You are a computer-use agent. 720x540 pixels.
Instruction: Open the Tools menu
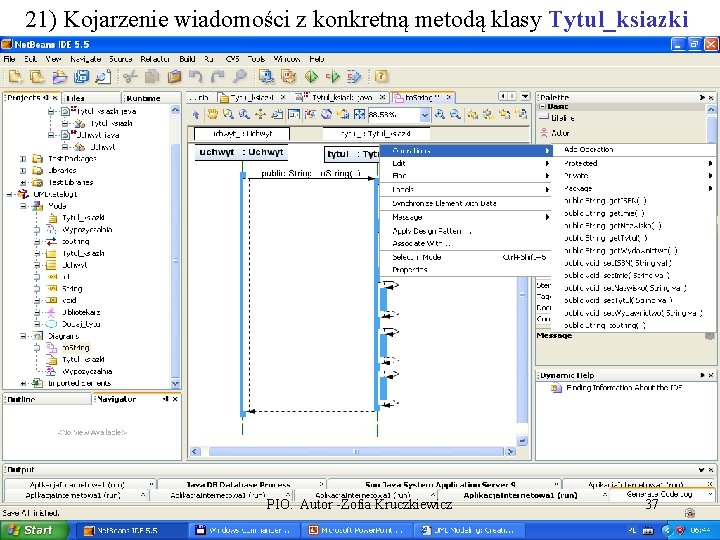(256, 59)
